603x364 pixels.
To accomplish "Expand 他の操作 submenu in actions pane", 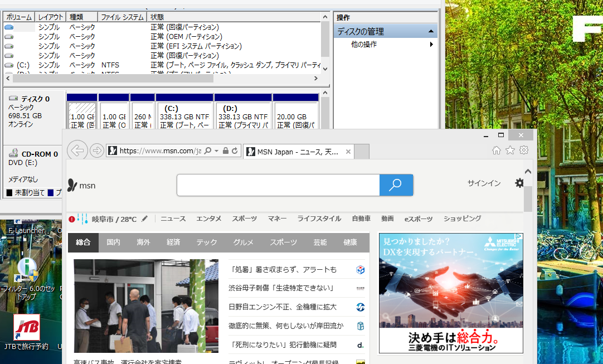I will click(x=431, y=44).
